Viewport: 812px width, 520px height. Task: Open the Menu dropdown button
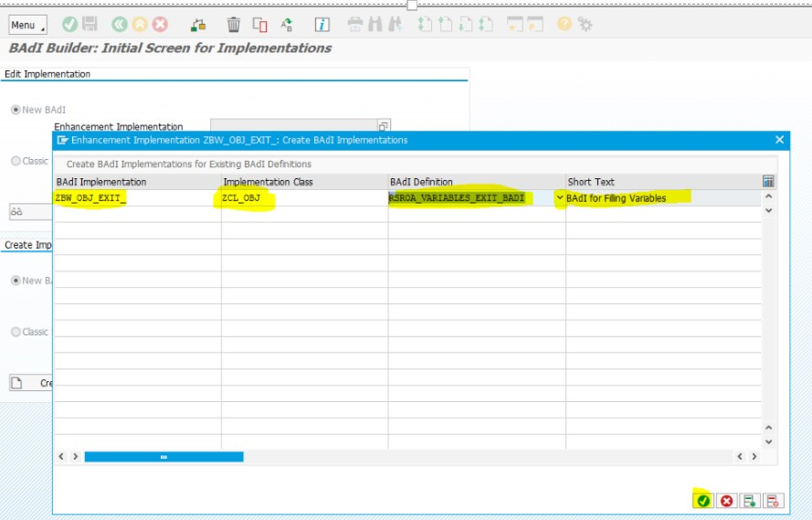click(x=28, y=25)
